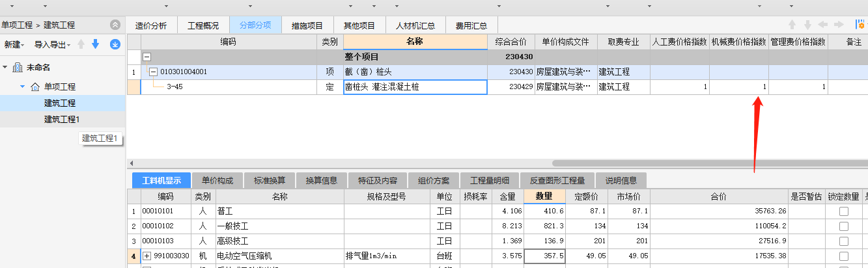Expand row 991003030 with plus box
This screenshot has width=868, height=268.
pos(147,256)
